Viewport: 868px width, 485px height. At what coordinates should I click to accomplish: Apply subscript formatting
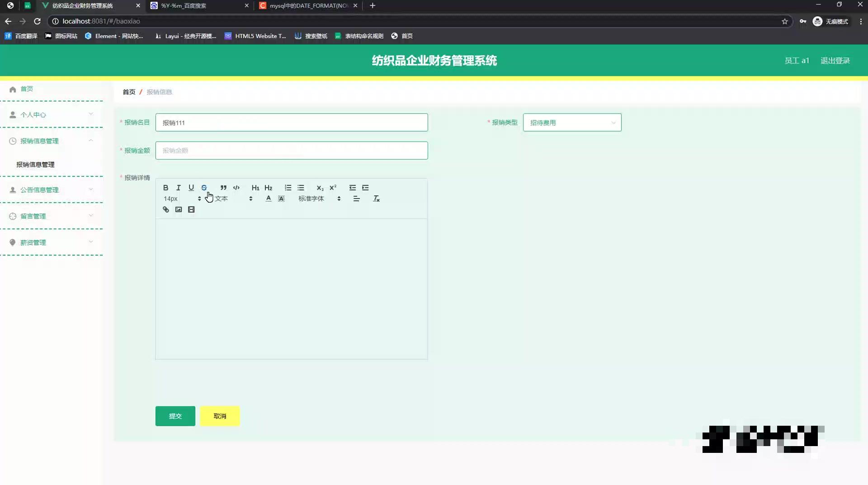(x=320, y=188)
